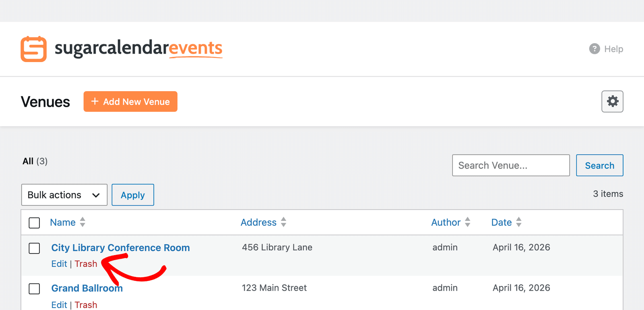Image resolution: width=644 pixels, height=310 pixels.
Task: Focus the Search Venue input field
Action: pyautogui.click(x=511, y=165)
